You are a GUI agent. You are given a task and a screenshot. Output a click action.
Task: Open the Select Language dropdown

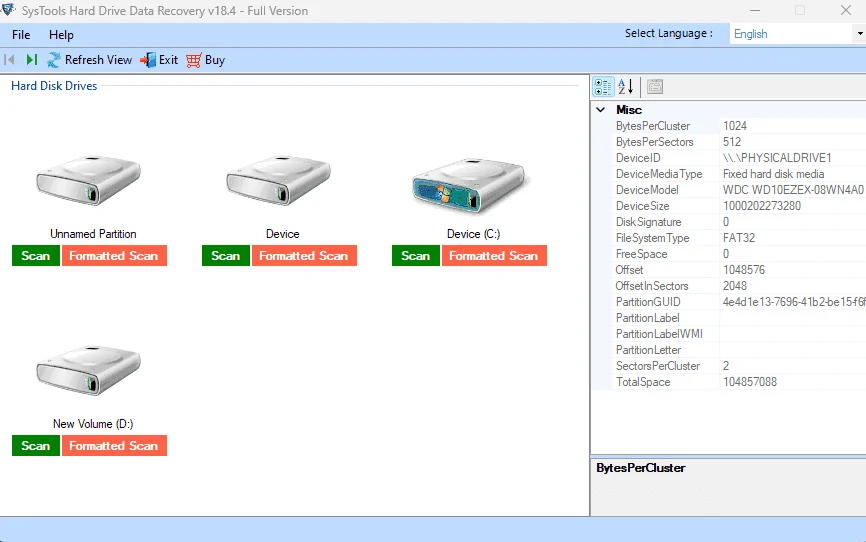click(859, 34)
